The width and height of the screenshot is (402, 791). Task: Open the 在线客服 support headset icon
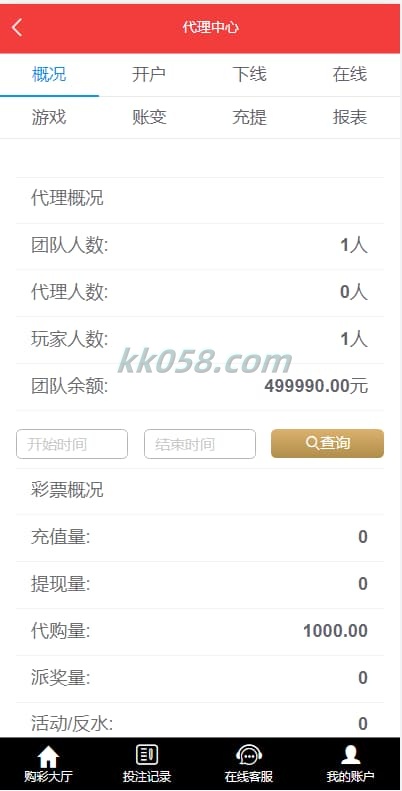pyautogui.click(x=249, y=755)
